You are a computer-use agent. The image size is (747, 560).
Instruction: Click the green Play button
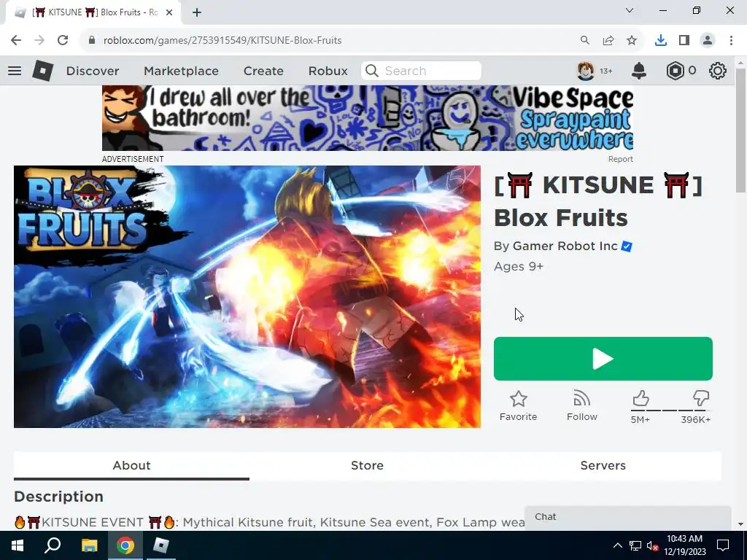603,359
